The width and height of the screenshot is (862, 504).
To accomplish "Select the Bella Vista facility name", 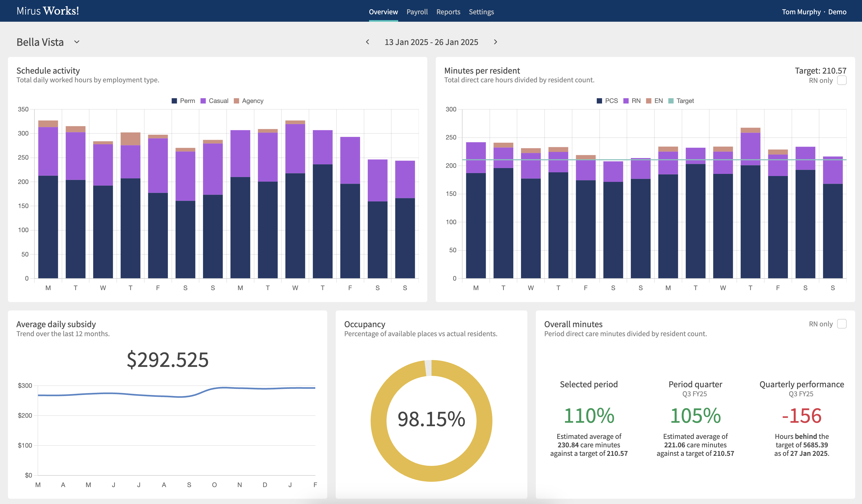I will 40,42.
